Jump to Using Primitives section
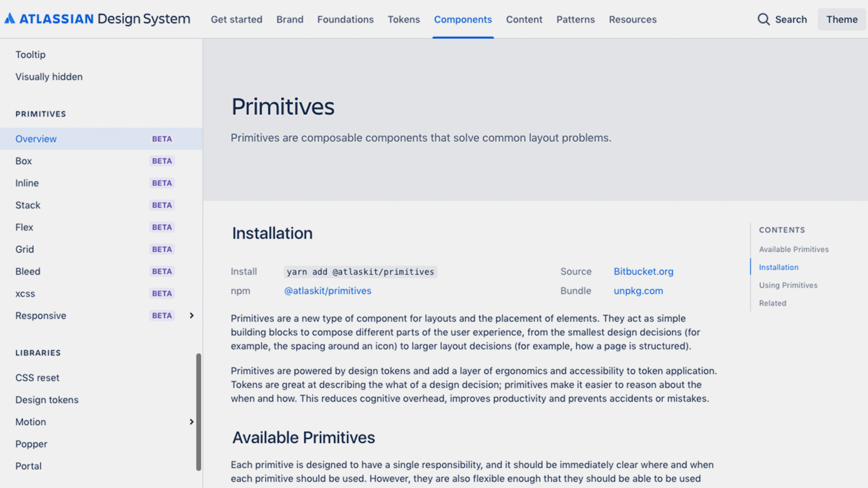Screen dimensions: 868x488 point(787,285)
